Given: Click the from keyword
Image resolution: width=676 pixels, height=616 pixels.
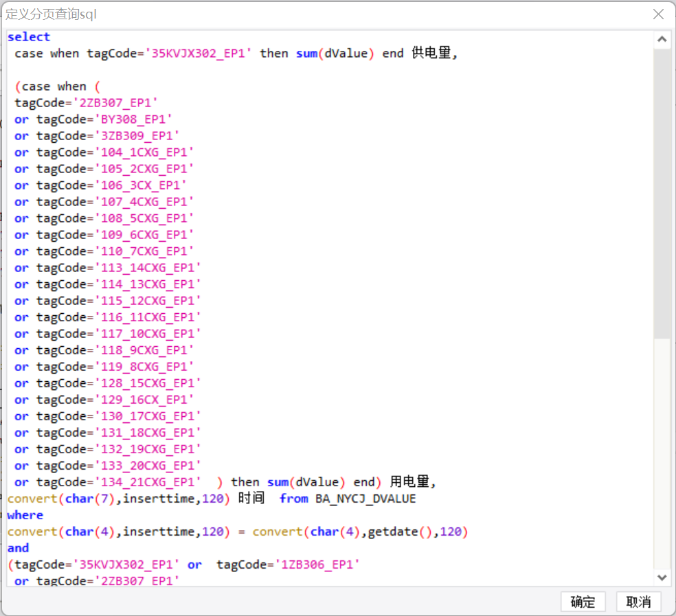Looking at the screenshot, I should [293, 499].
